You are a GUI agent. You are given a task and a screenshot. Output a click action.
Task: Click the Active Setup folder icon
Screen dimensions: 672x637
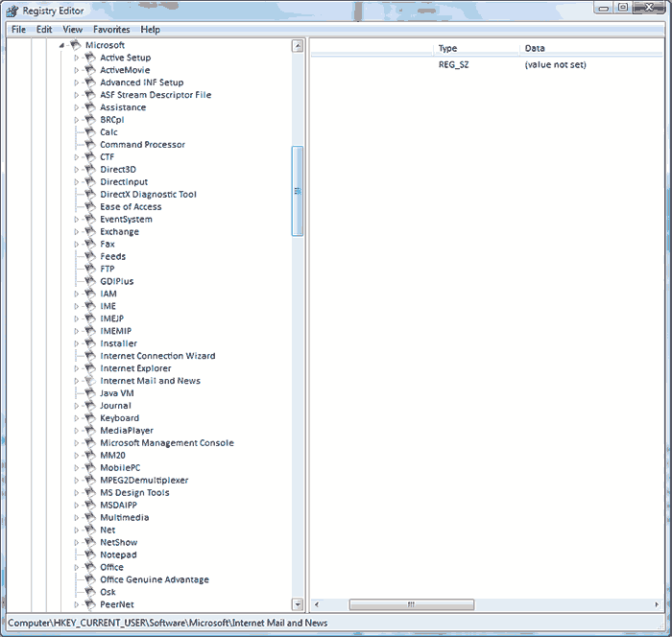(x=90, y=57)
